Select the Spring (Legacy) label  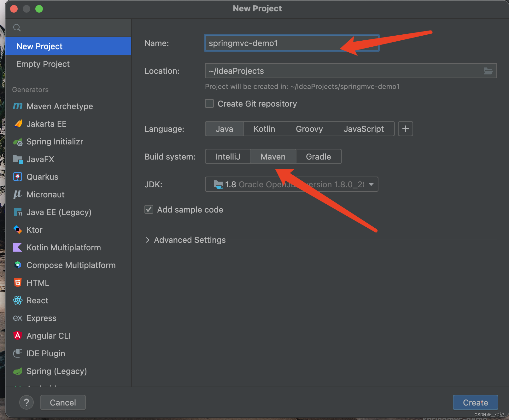tap(56, 371)
